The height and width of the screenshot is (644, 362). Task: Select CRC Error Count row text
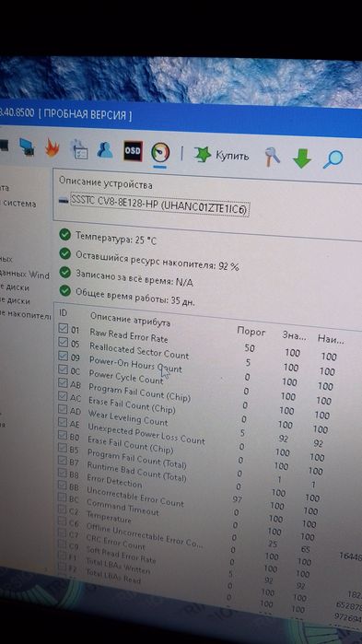pos(115,542)
